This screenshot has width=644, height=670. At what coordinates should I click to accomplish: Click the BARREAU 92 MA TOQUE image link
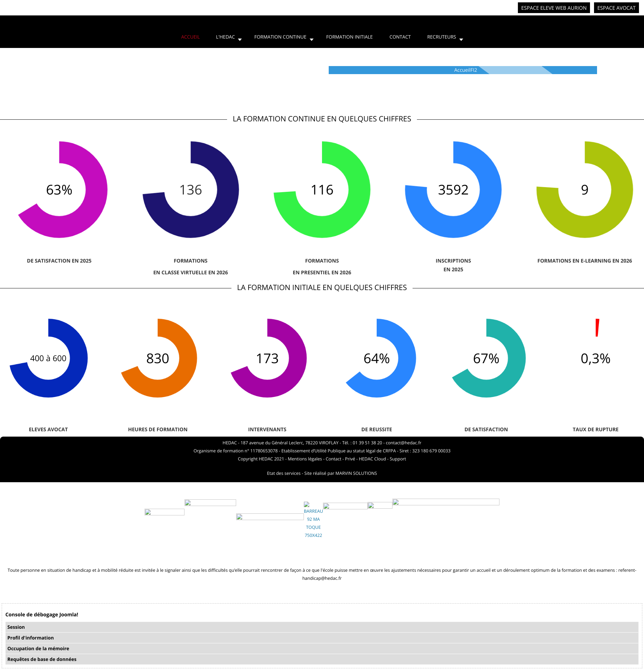pyautogui.click(x=313, y=520)
